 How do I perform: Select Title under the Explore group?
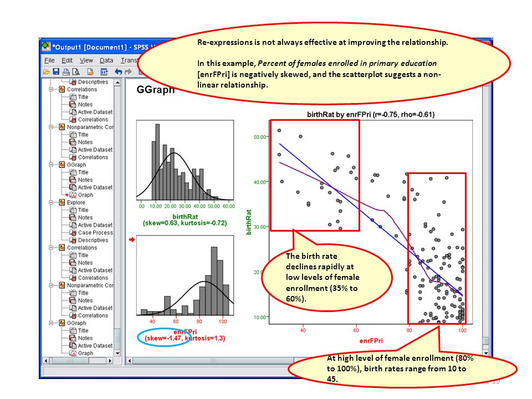coord(83,210)
